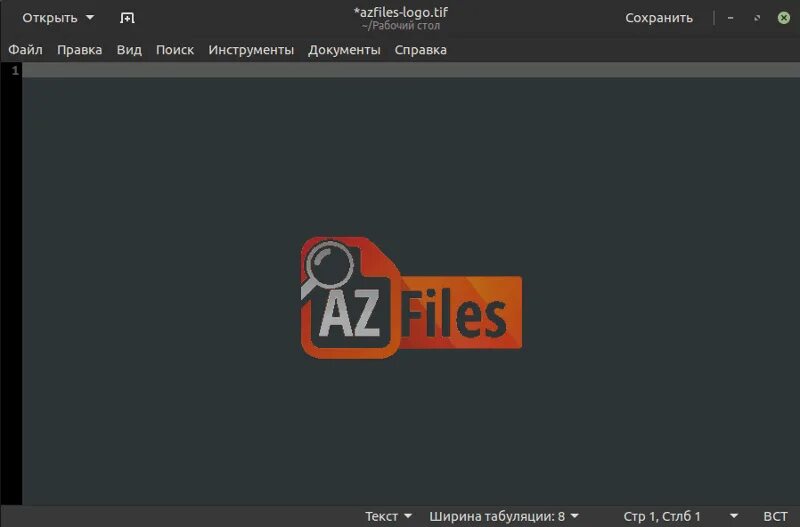Open the Файл menu
The image size is (800, 527).
[x=25, y=49]
